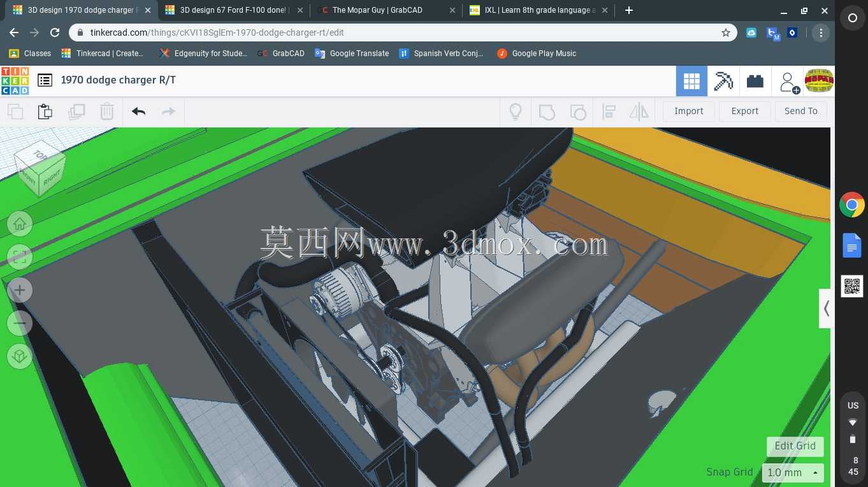
Task: Close The Mopar Guy GrabCAD tab
Action: (452, 10)
